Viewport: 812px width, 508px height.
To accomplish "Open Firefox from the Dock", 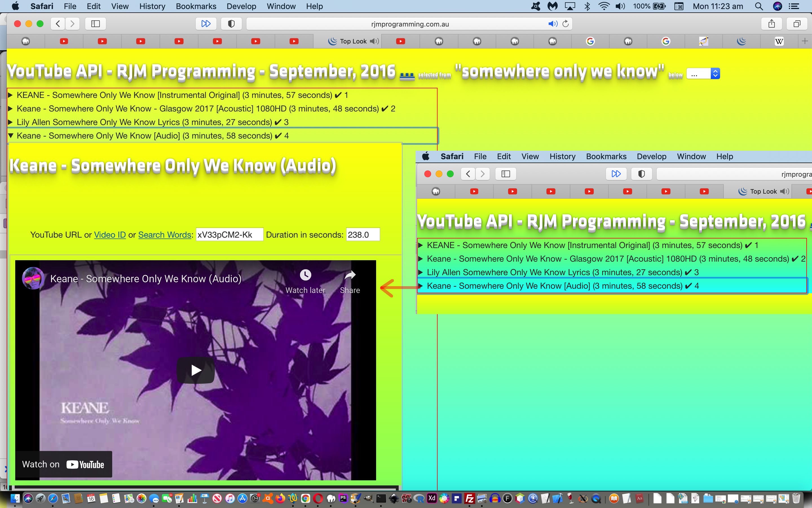I will [x=280, y=498].
